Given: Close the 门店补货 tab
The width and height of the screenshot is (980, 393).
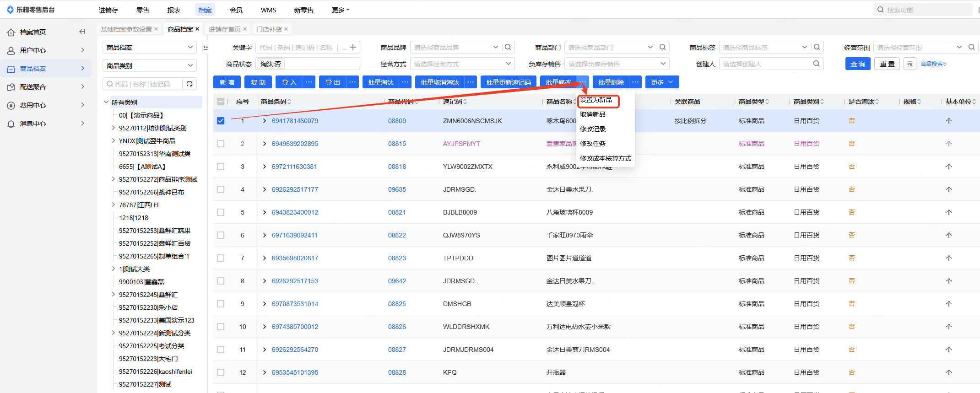Looking at the screenshot, I should point(286,29).
